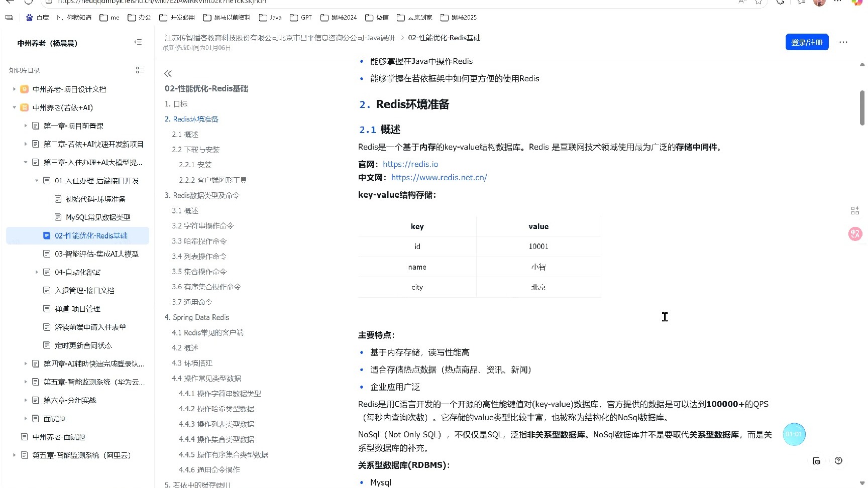Open the more options ellipsis menu
This screenshot has height=488, width=868.
[x=843, y=42]
